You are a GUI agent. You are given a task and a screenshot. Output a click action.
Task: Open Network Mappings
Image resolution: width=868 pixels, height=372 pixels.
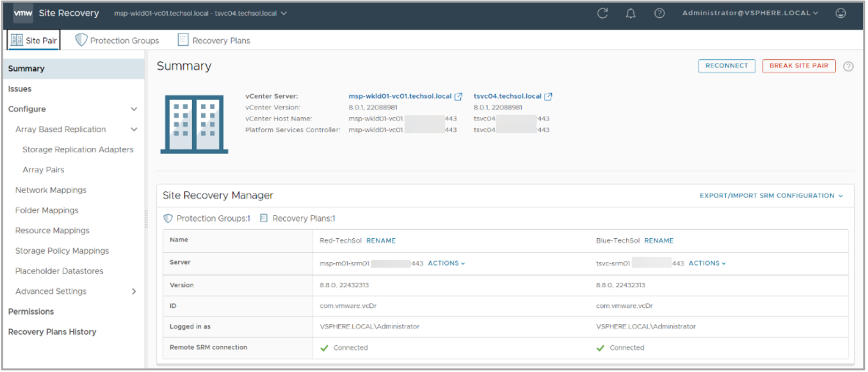[50, 190]
